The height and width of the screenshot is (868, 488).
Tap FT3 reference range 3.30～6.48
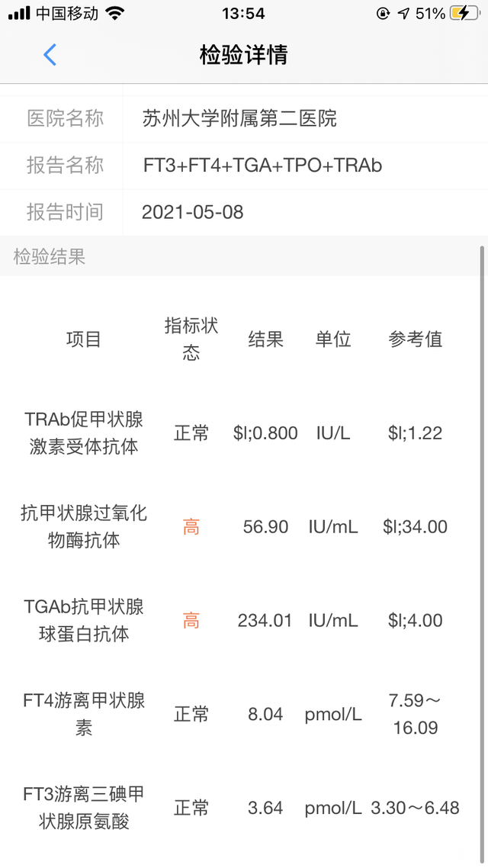point(416,808)
